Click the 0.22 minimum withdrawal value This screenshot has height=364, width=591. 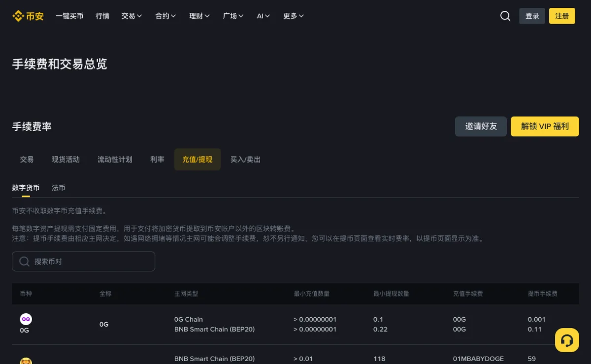pyautogui.click(x=380, y=329)
